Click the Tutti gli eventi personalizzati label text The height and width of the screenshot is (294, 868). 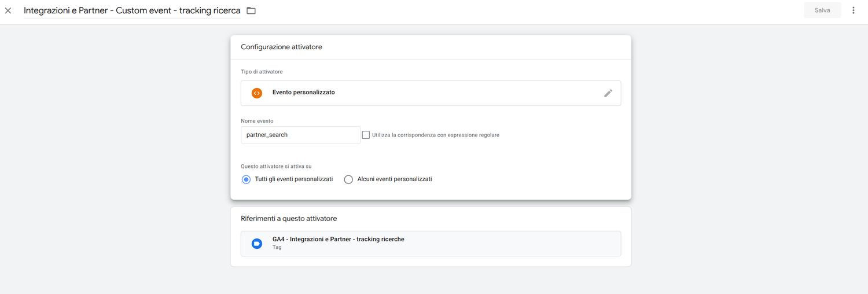coord(293,179)
